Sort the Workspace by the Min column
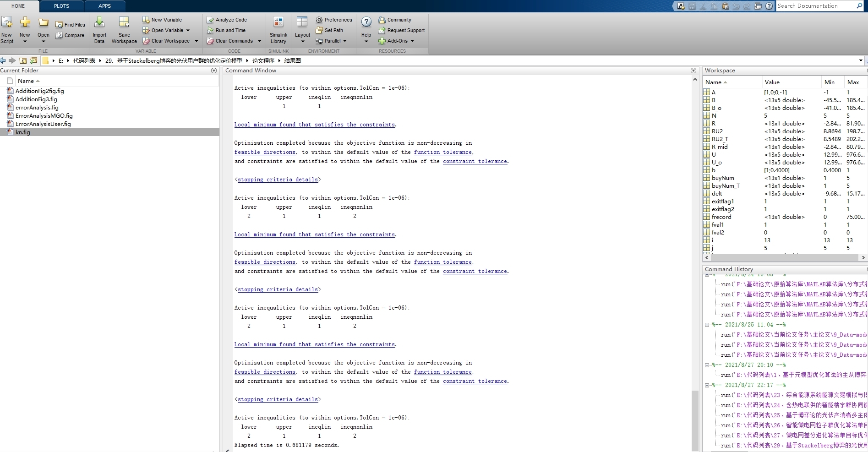Screen dimensions: 868x452 pos(833,82)
